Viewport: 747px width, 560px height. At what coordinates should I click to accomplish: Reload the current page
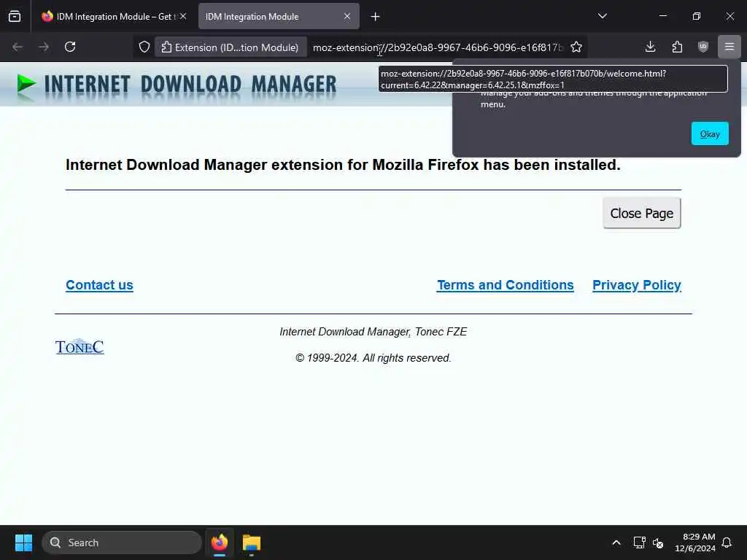tap(70, 47)
